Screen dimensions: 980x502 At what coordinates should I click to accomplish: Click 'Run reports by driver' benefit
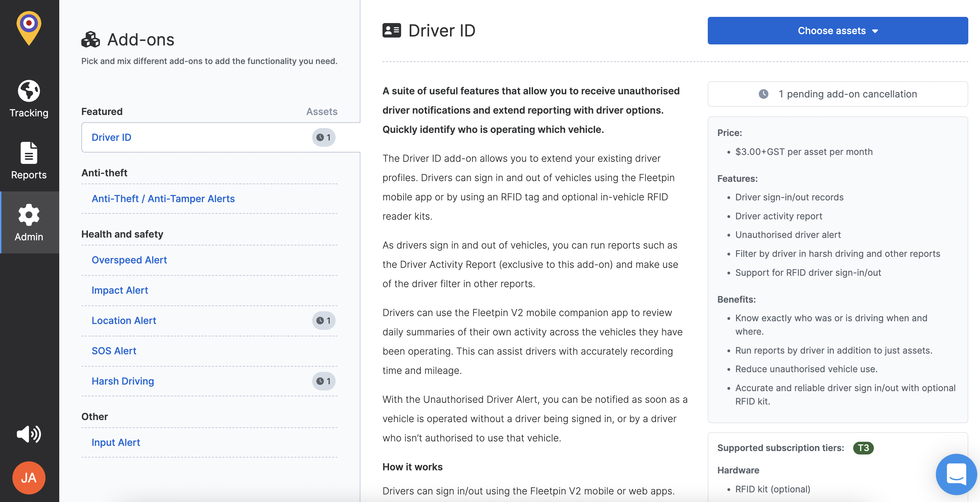point(834,351)
